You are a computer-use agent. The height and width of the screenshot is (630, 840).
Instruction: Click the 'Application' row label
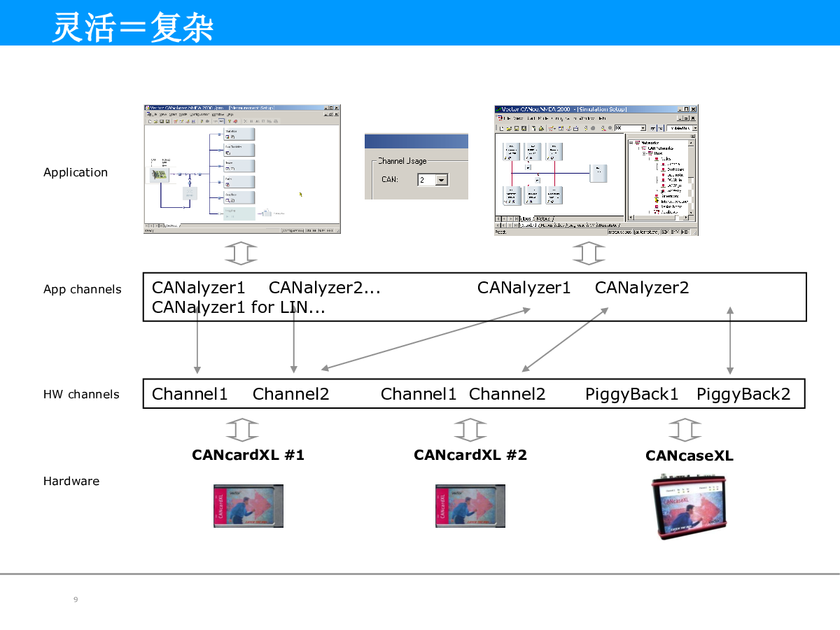tap(76, 172)
